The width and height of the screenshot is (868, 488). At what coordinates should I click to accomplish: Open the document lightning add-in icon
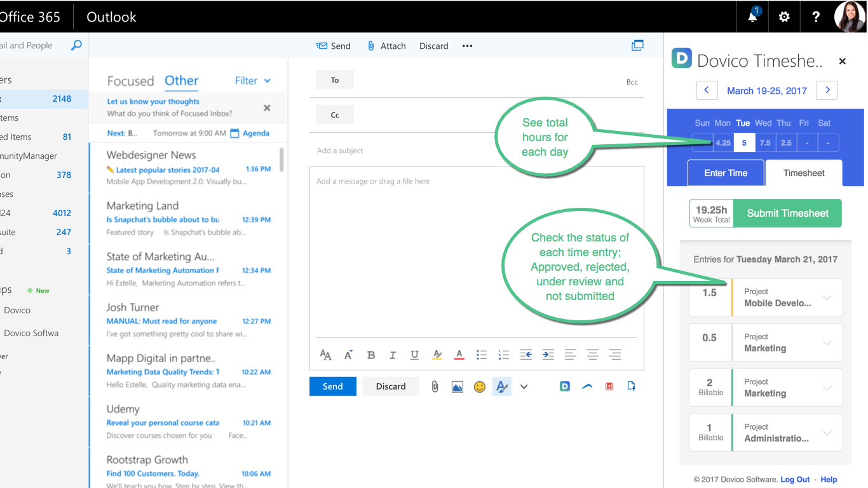(632, 386)
